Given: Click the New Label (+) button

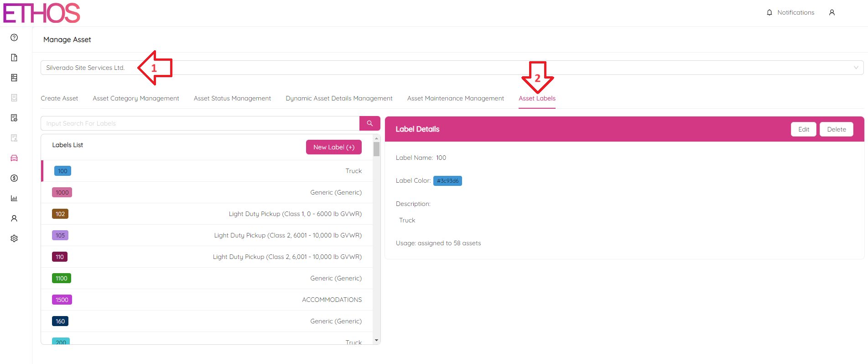Looking at the screenshot, I should [x=333, y=147].
